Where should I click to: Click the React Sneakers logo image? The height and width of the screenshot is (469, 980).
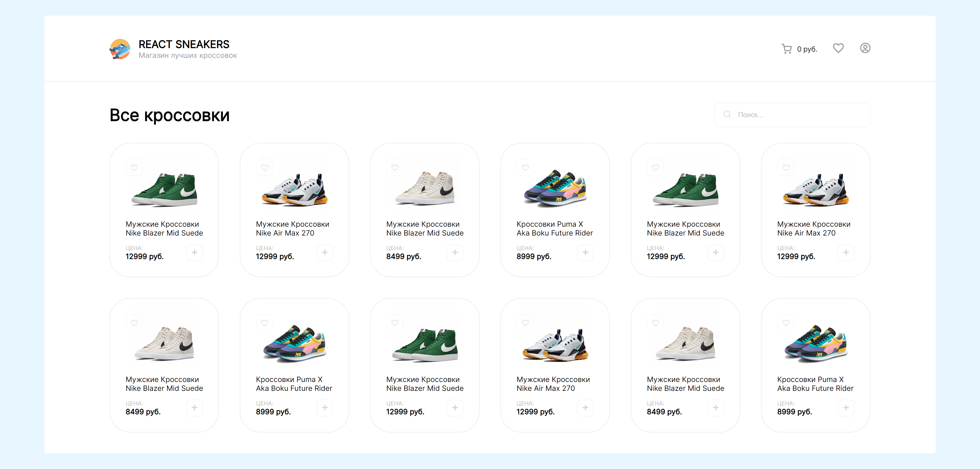point(120,49)
